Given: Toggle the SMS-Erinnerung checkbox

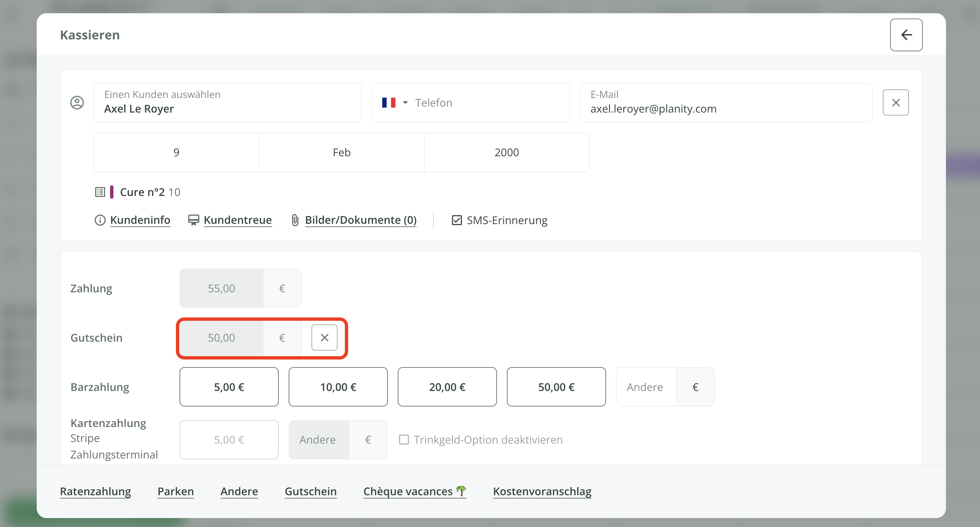Looking at the screenshot, I should point(457,220).
